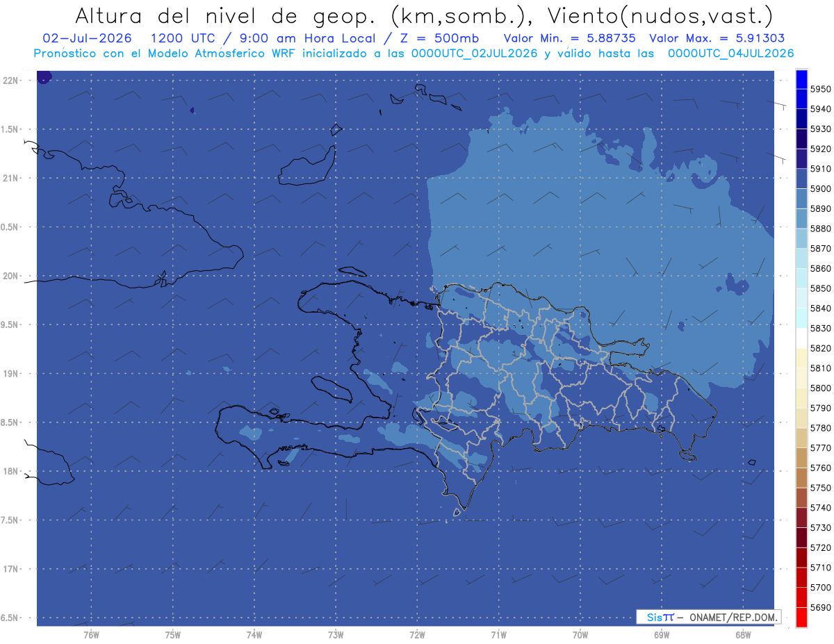Select the '1200 UTC' time text
The height and width of the screenshot is (644, 834).
(x=183, y=38)
